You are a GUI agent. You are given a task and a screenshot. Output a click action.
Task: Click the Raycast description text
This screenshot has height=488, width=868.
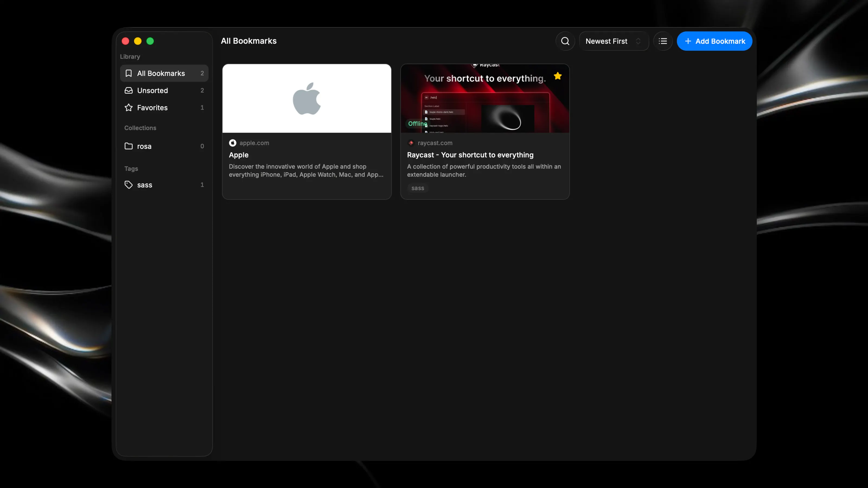coord(484,171)
